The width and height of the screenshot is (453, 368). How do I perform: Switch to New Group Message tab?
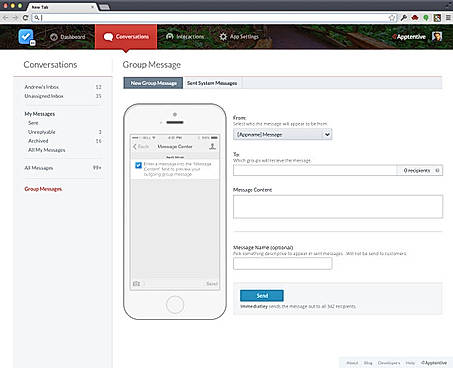click(x=153, y=83)
